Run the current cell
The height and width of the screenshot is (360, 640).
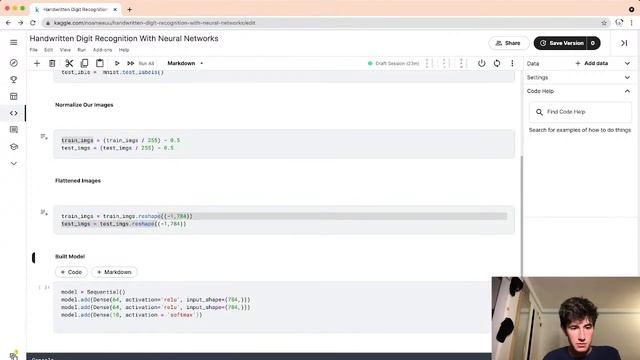(x=117, y=63)
